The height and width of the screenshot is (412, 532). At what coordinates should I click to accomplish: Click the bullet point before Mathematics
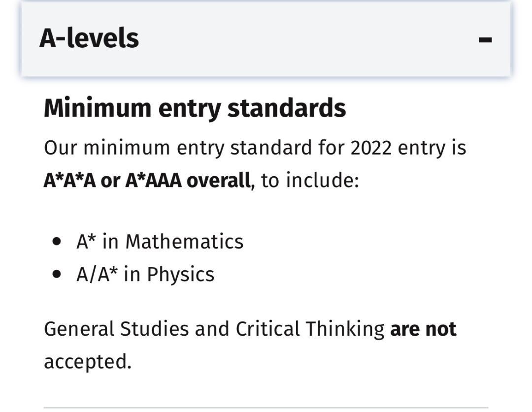[58, 242]
